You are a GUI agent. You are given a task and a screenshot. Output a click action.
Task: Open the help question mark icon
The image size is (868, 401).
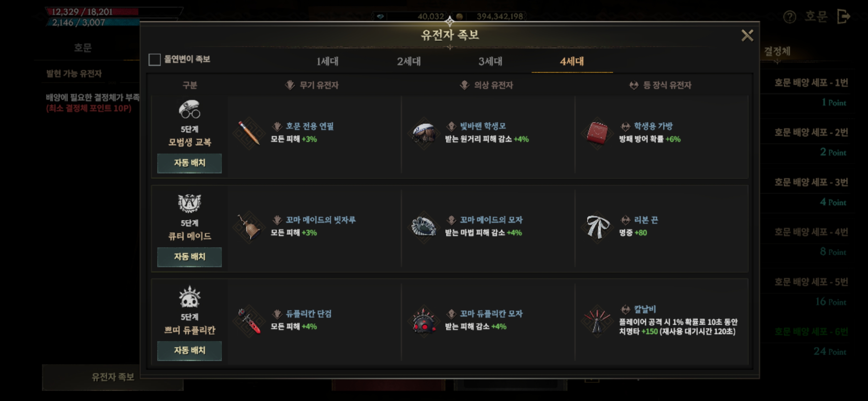789,16
